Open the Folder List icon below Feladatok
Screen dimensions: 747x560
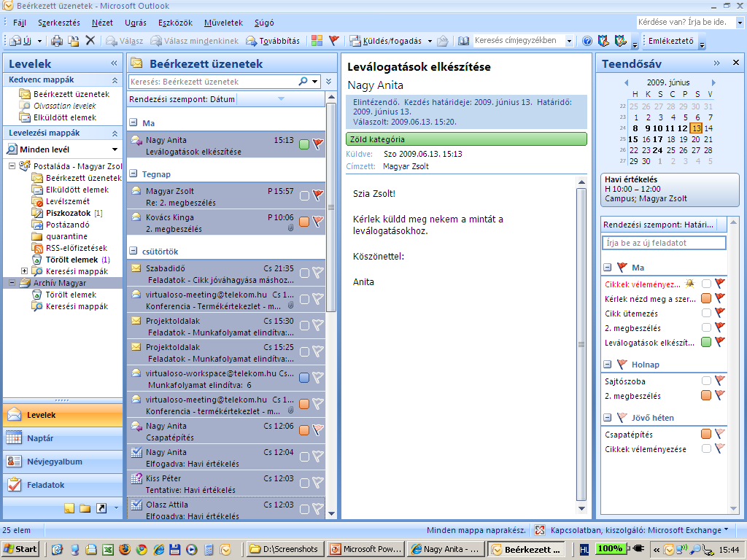[85, 508]
